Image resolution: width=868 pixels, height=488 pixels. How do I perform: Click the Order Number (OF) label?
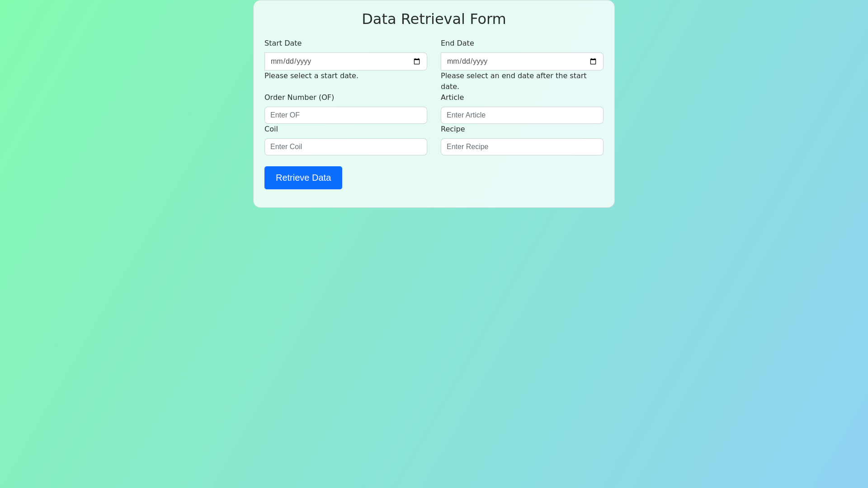299,97
